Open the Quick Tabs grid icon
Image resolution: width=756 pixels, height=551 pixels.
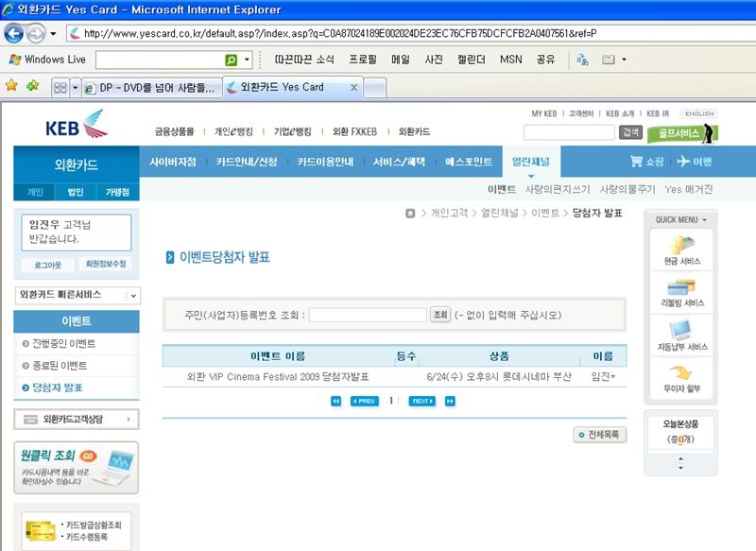tap(60, 88)
